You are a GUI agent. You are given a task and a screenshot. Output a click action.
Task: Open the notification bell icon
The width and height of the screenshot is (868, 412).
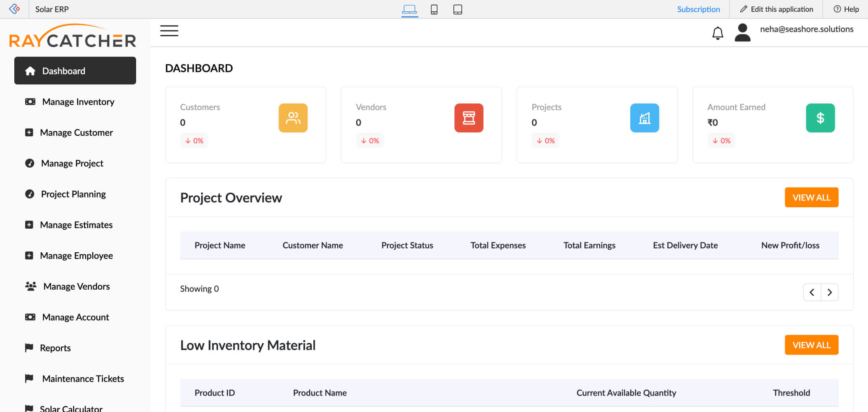718,33
